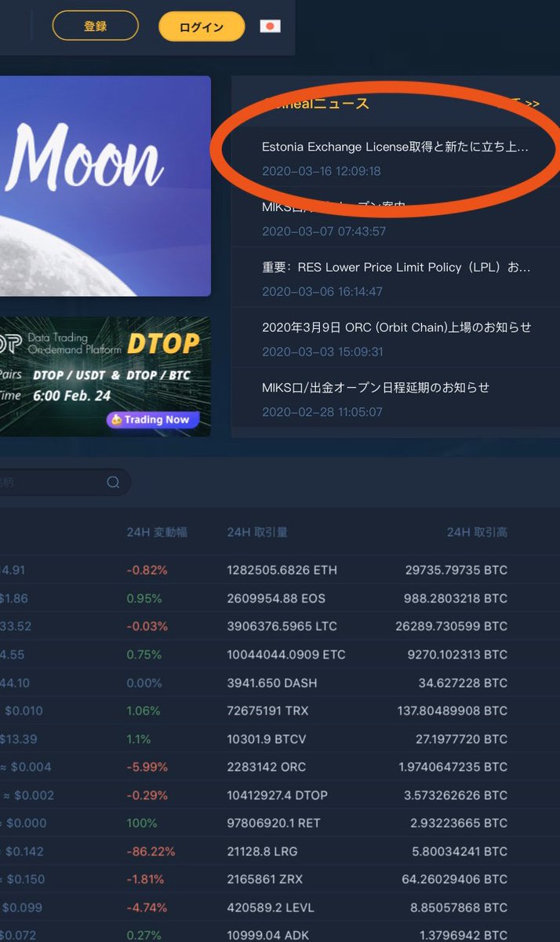Image resolution: width=560 pixels, height=942 pixels.
Task: Select the 10301.9 BTCV volume cell
Action: 267,739
